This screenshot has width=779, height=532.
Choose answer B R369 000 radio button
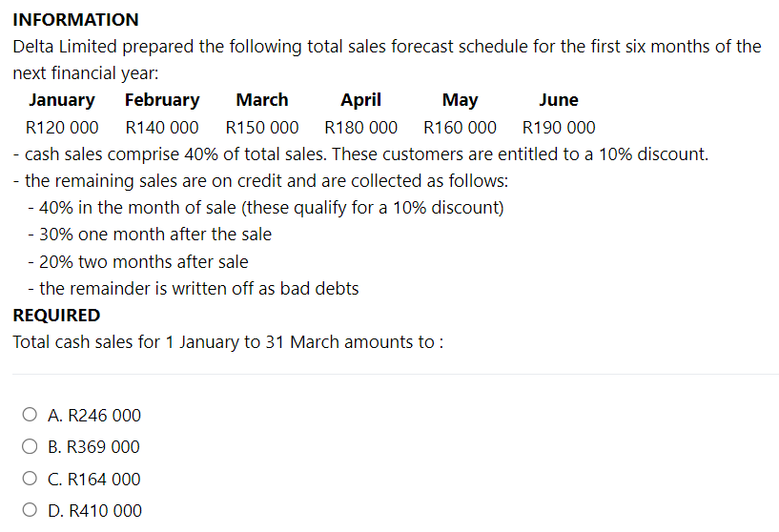[x=30, y=446]
